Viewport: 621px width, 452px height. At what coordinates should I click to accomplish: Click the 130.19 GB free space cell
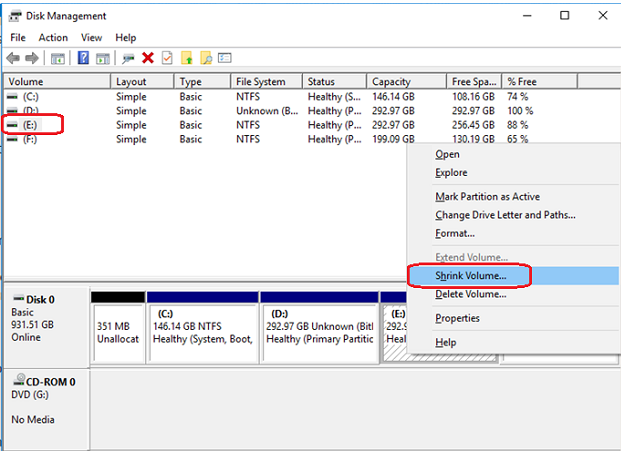473,139
